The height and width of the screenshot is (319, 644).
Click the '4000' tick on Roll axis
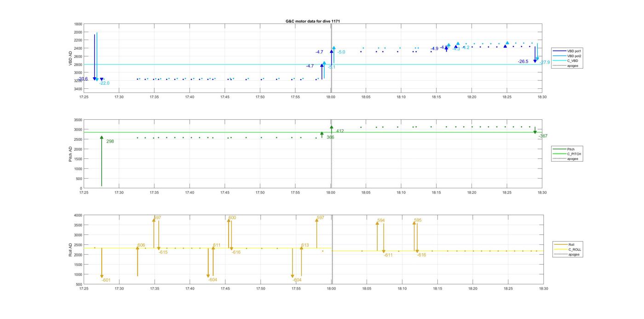point(78,215)
